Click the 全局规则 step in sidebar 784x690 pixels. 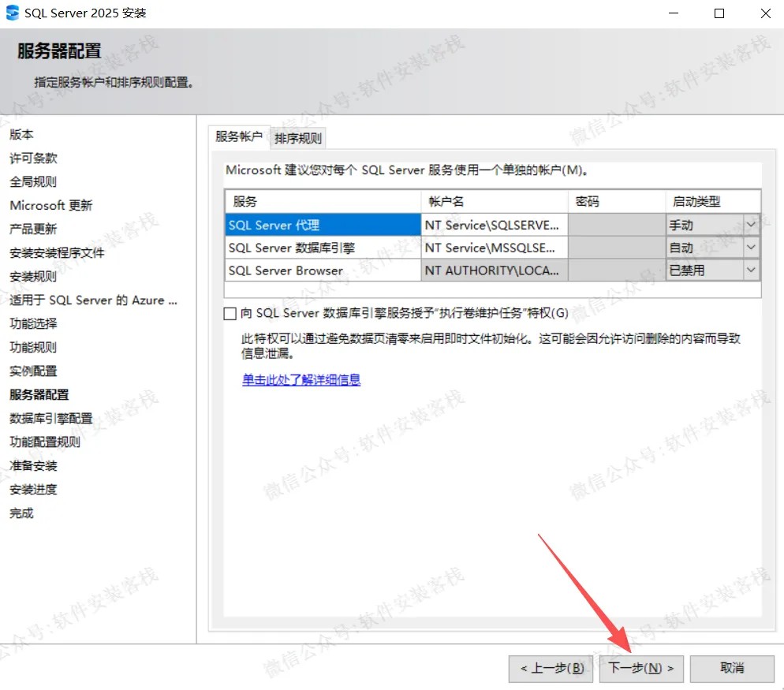tap(33, 181)
